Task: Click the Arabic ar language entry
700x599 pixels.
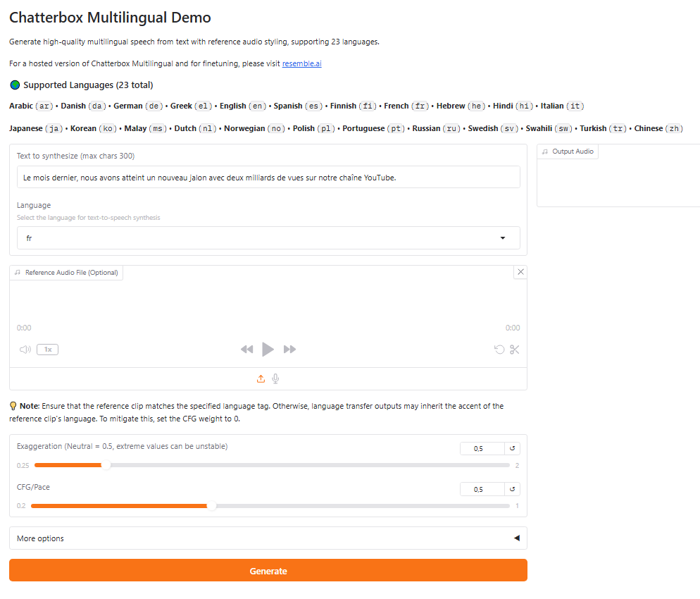Action: tap(31, 106)
